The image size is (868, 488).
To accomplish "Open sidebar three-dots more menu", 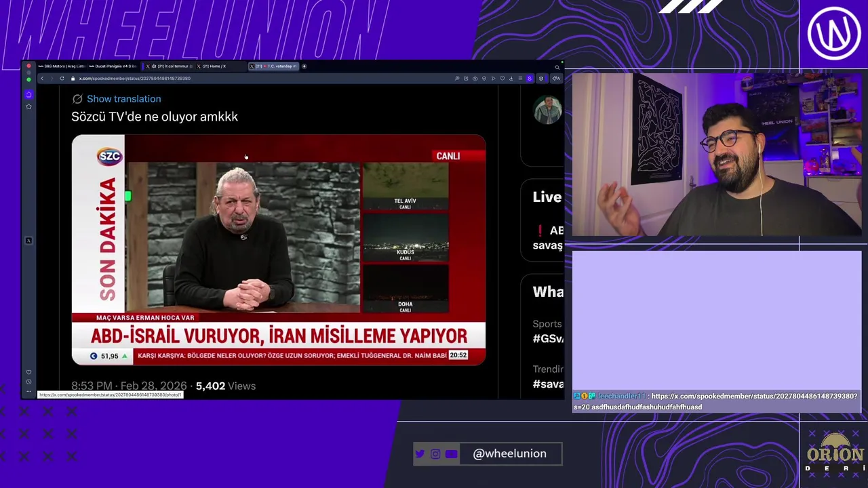I will (28, 392).
